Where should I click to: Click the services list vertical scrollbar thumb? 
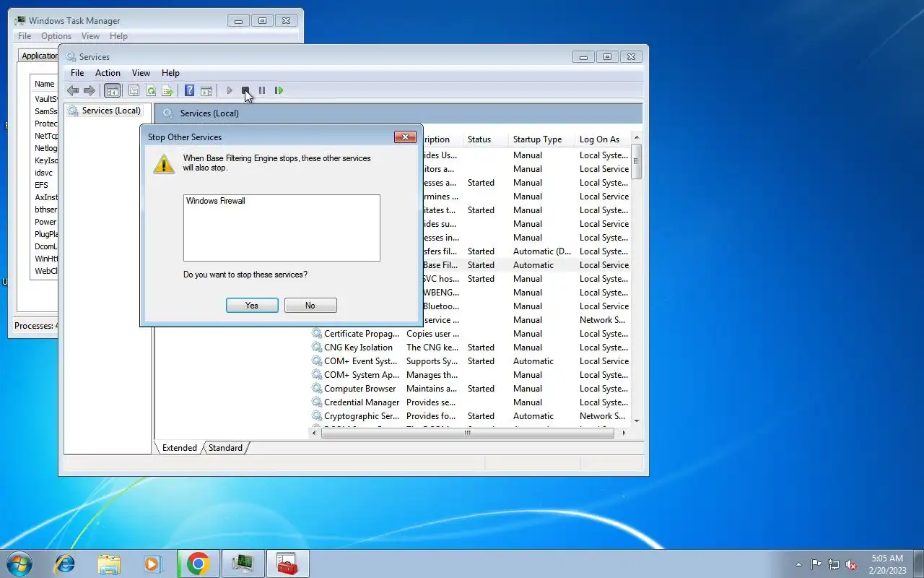(x=637, y=161)
